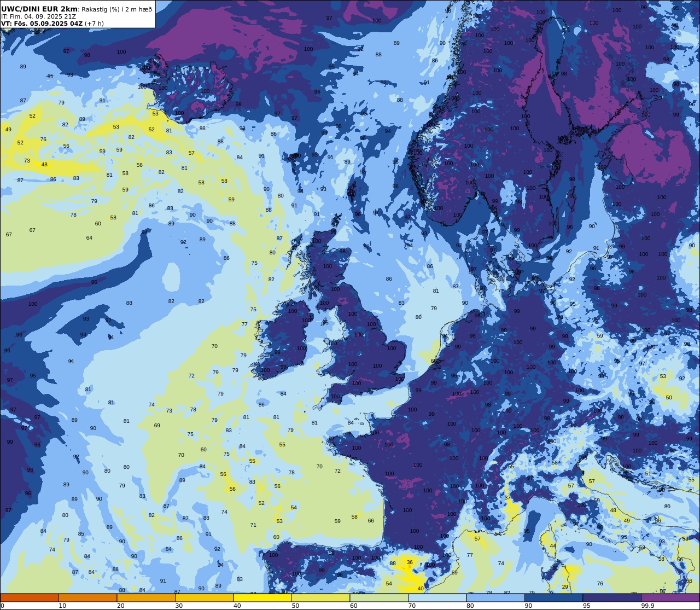Image resolution: width=700 pixels, height=610 pixels.
Task: Select the orange 10–20 legend swatch
Action: click(87, 597)
